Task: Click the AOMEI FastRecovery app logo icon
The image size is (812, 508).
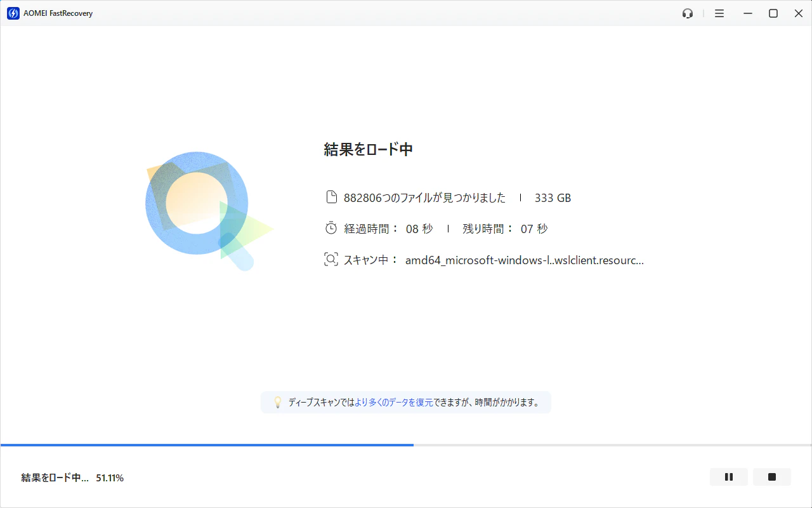Action: pyautogui.click(x=13, y=13)
